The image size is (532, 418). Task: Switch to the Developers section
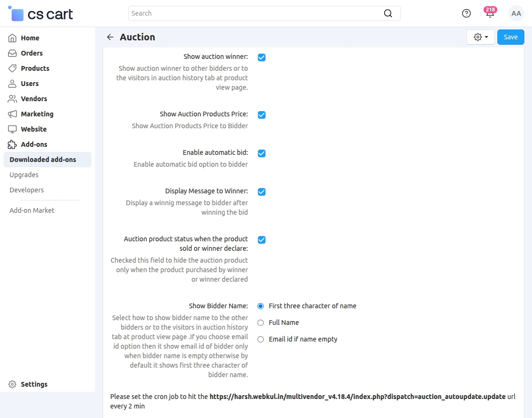click(26, 190)
